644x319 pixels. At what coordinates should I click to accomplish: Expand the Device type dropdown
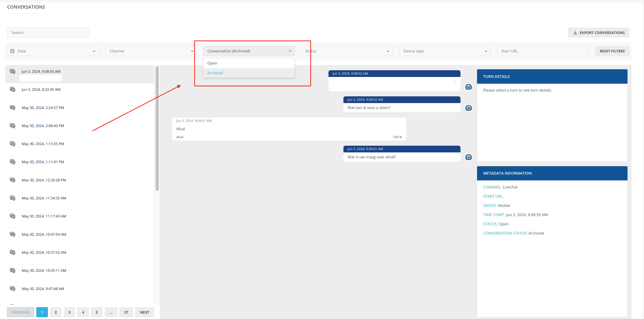[x=445, y=51]
